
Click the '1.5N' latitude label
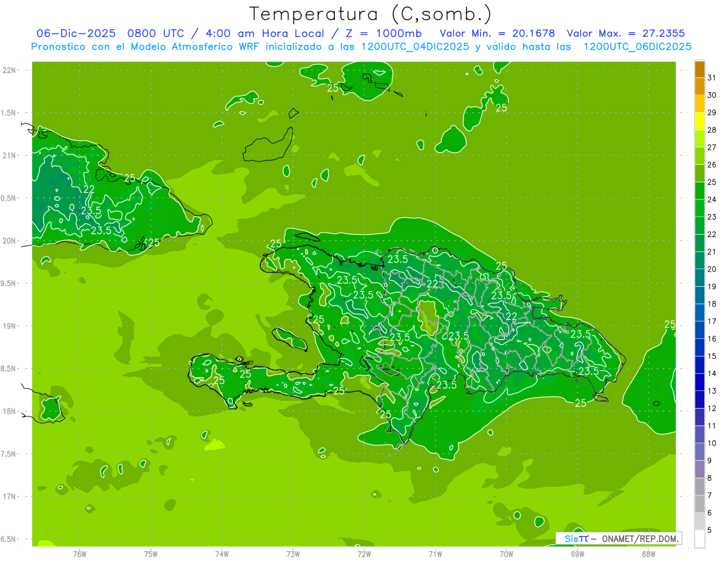pos(8,113)
